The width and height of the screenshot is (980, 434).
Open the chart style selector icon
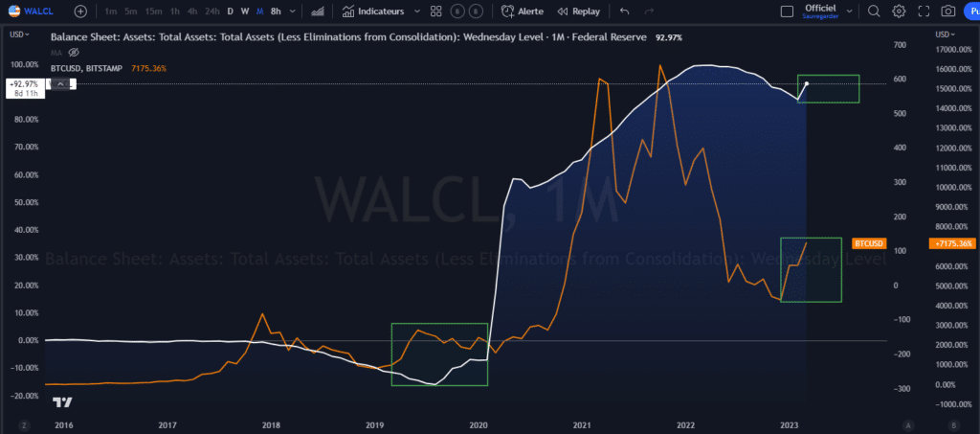(318, 11)
